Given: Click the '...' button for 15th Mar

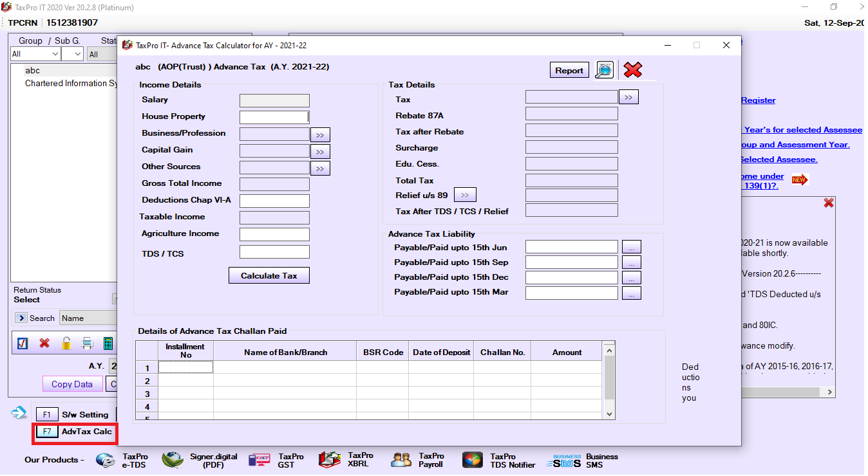Looking at the screenshot, I should click(x=632, y=293).
